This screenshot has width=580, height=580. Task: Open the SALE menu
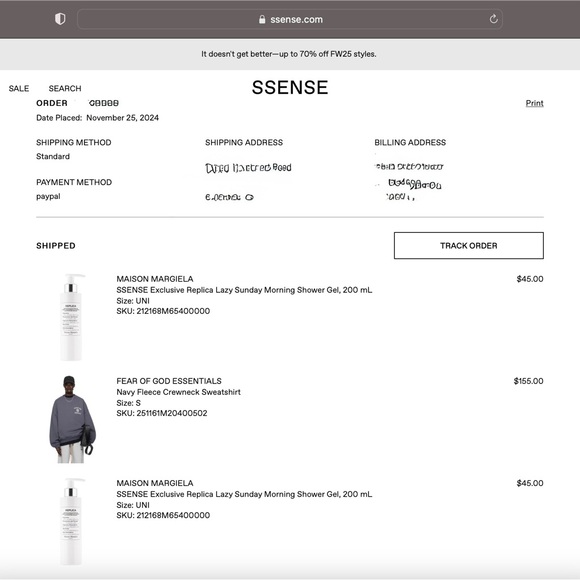[19, 88]
